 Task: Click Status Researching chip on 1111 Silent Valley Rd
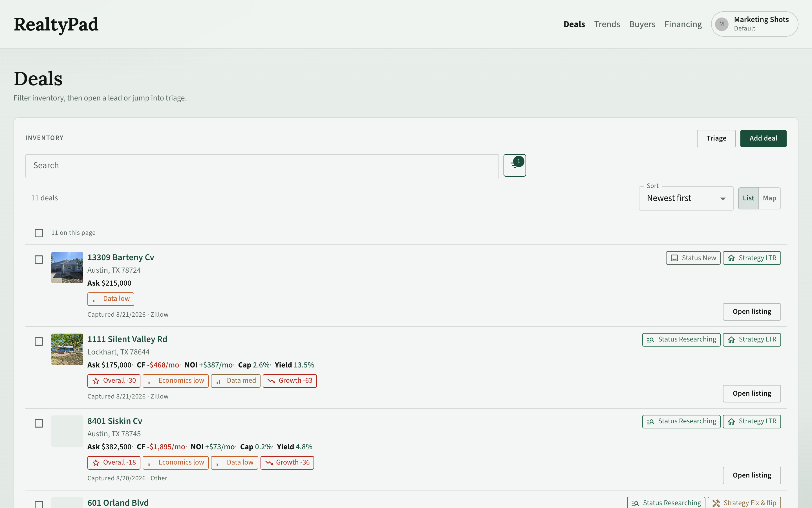click(x=681, y=340)
